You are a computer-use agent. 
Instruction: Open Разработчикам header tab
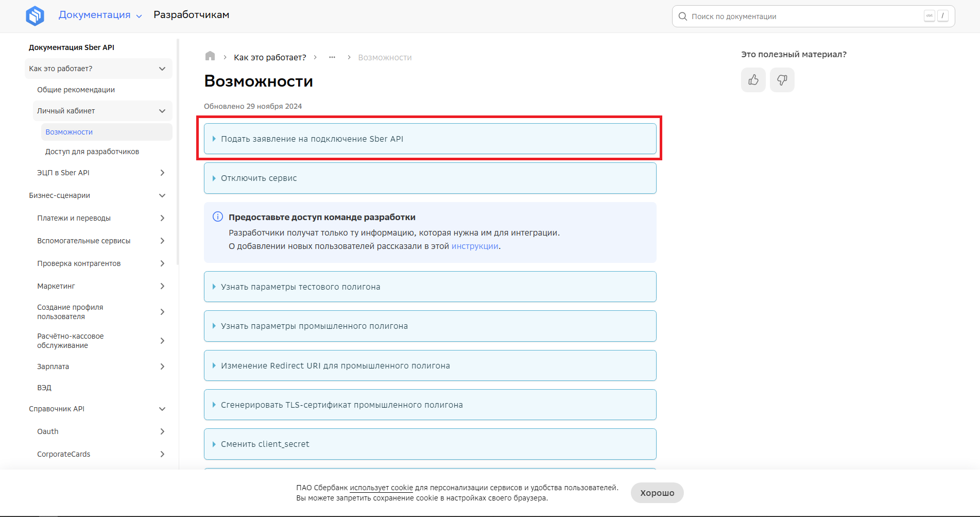point(192,15)
